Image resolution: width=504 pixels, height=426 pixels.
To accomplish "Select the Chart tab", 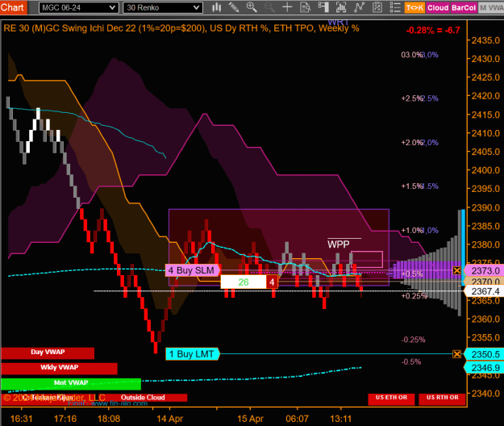I will (x=13, y=7).
